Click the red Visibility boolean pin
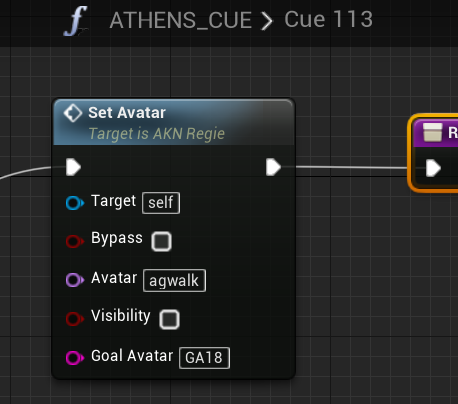The image size is (458, 404). click(x=75, y=319)
